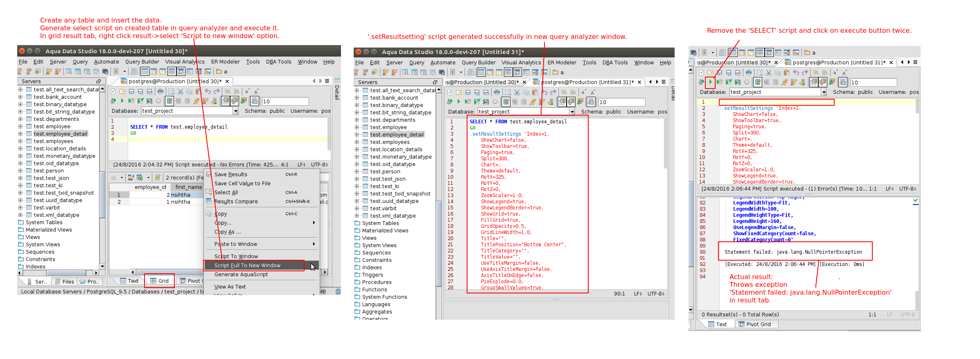The image size is (980, 359).
Task: Toggle Auto Commit button in error-result screenshot toolbar
Action: (x=758, y=82)
